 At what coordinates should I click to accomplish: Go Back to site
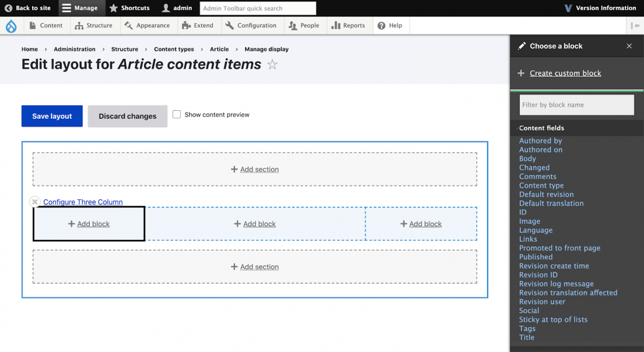pos(28,8)
